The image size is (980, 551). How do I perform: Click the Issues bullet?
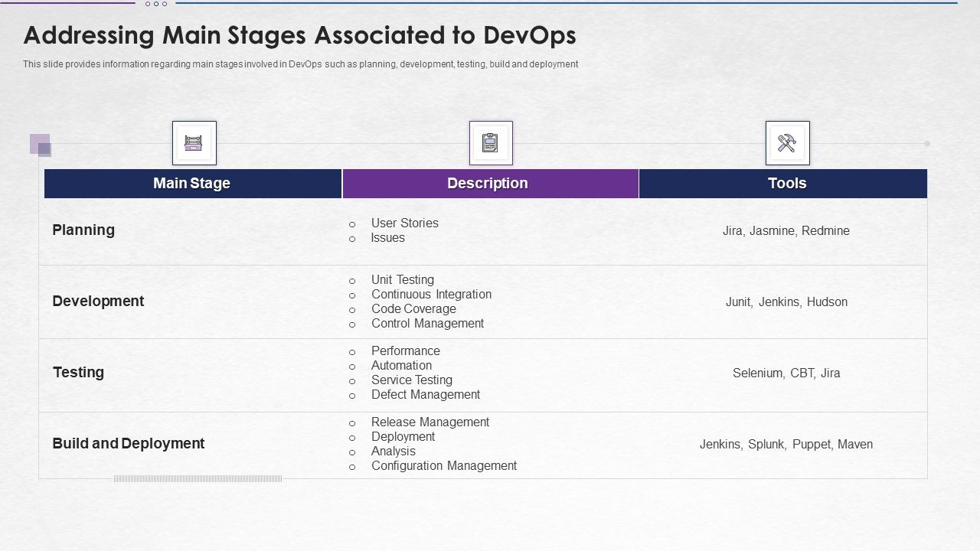click(x=388, y=238)
